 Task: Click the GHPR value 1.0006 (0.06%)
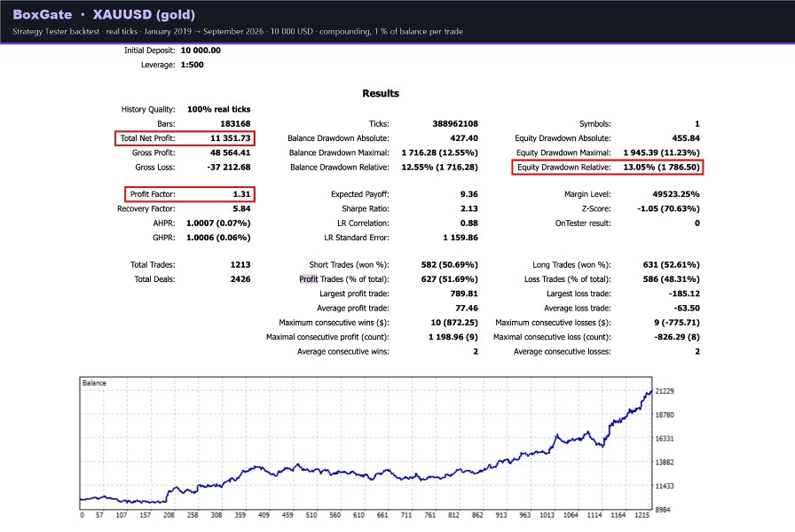click(x=218, y=238)
